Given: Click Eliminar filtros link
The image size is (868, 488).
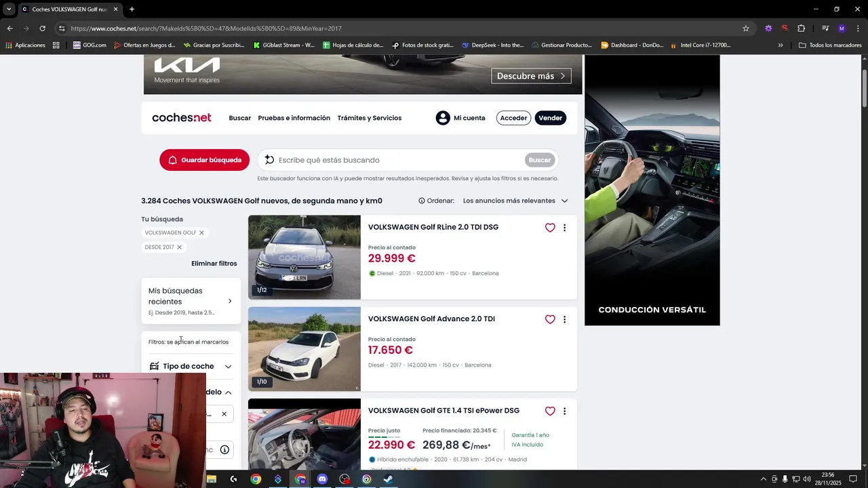Looking at the screenshot, I should pos(214,264).
